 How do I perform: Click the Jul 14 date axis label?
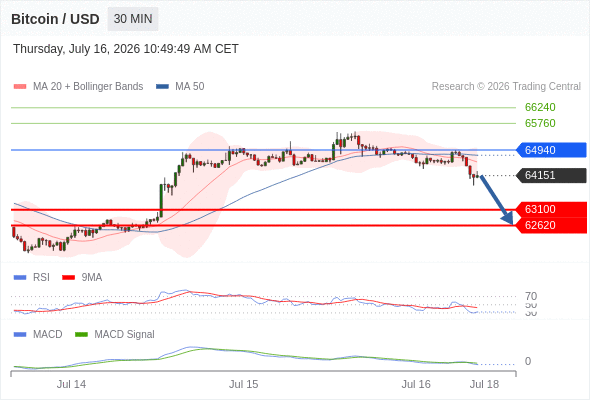point(71,384)
